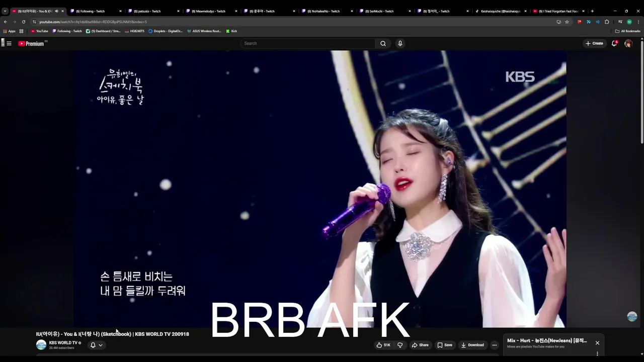The image size is (644, 362).
Task: Switch to the patsukis - Twitch tab
Action: click(x=152, y=11)
